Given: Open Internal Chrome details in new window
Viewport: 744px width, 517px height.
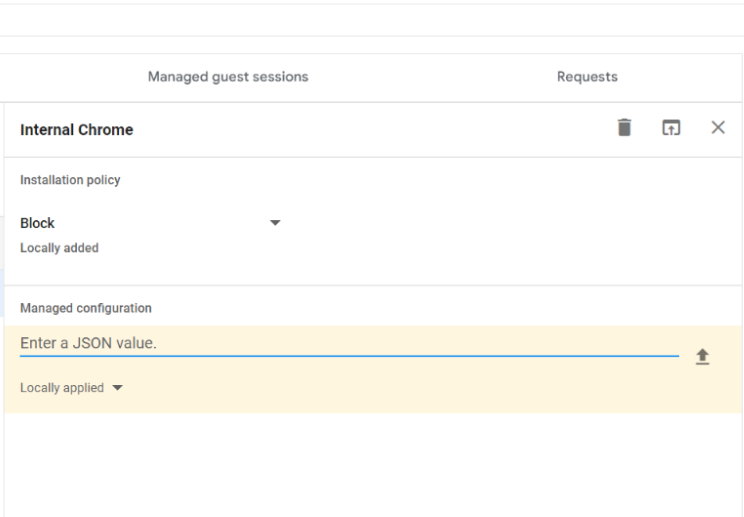Looking at the screenshot, I should pos(671,128).
